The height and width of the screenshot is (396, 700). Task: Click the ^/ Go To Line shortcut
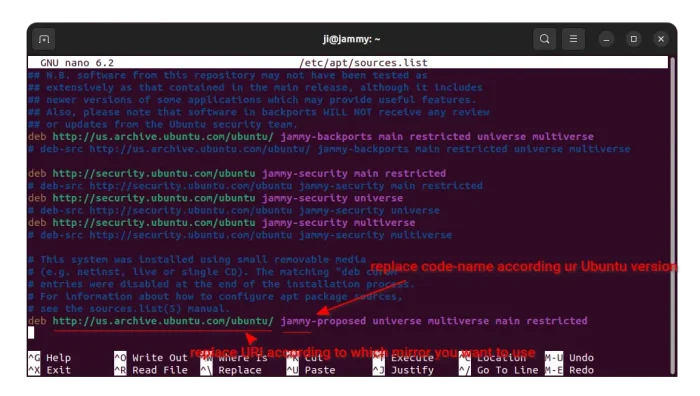(499, 370)
